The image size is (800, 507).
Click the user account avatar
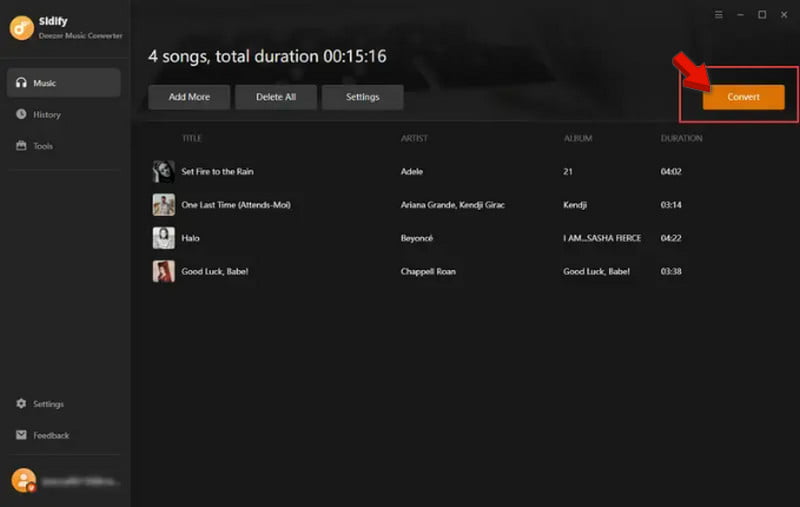pos(23,480)
